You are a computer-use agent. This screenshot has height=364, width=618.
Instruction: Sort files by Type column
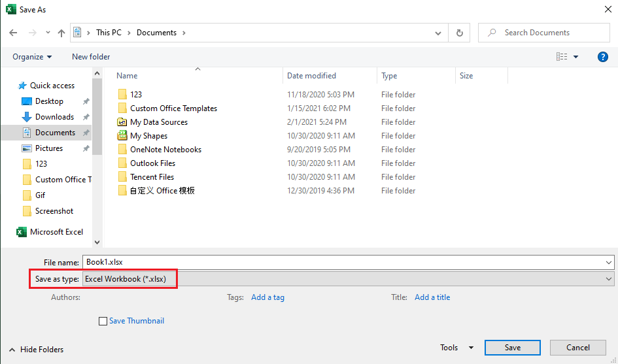click(389, 76)
